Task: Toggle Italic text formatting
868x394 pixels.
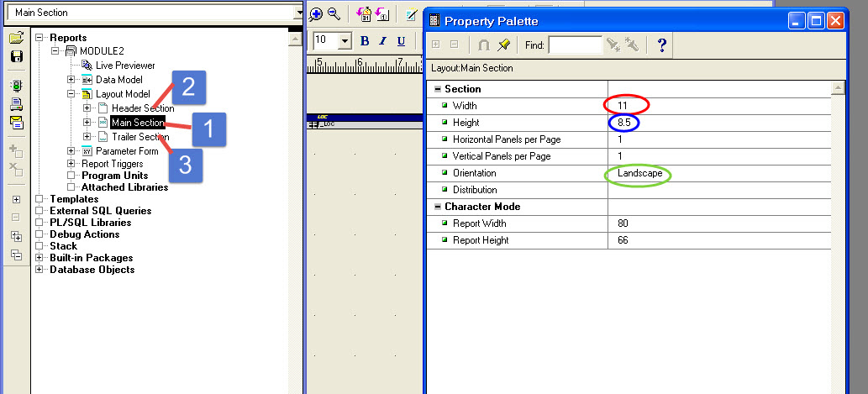Action: [x=383, y=41]
